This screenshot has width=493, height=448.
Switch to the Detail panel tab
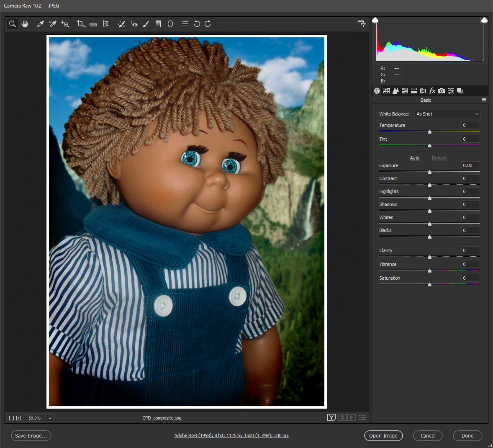coord(395,91)
